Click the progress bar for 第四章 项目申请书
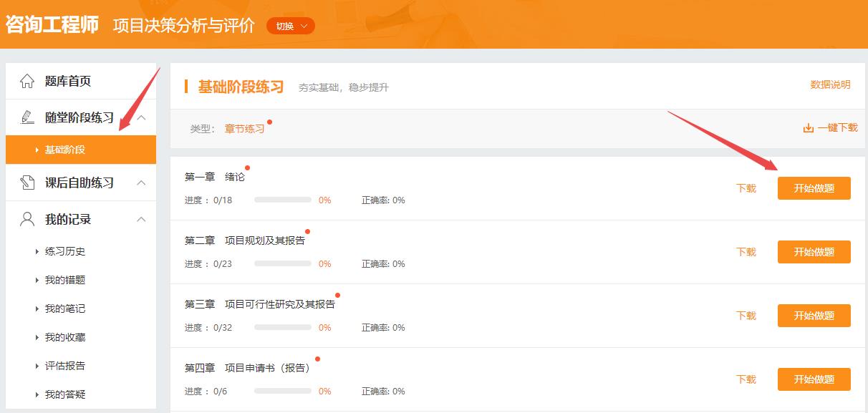Viewport: 868px width, 413px height. tap(282, 391)
